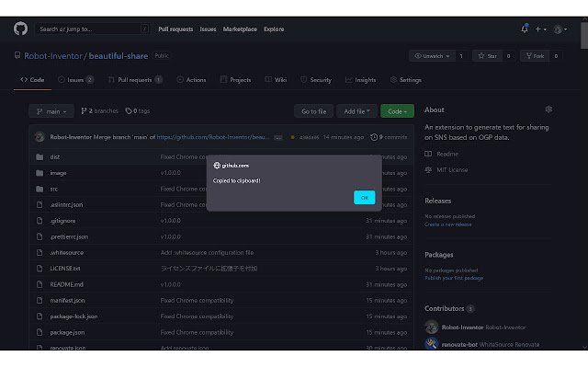Switch to the repository Issues tab
The image size is (588, 368).
tap(75, 80)
